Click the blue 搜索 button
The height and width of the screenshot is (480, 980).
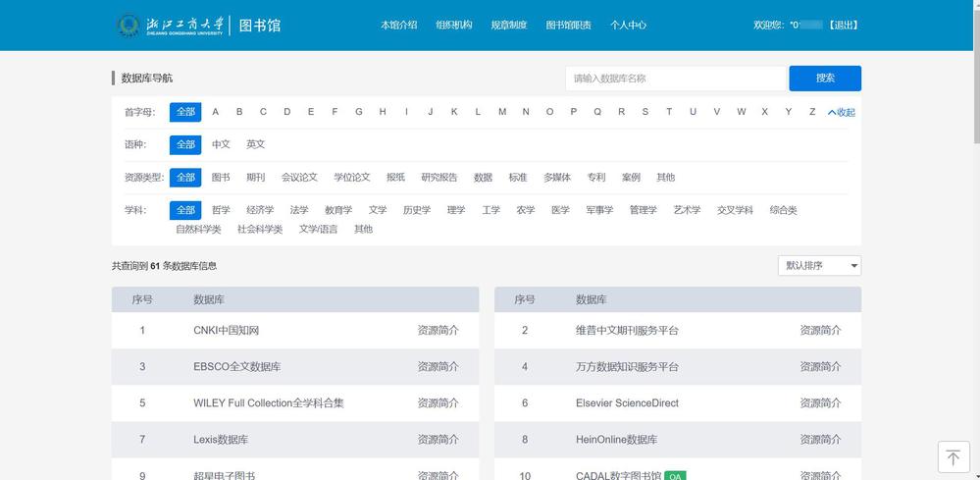pyautogui.click(x=824, y=79)
